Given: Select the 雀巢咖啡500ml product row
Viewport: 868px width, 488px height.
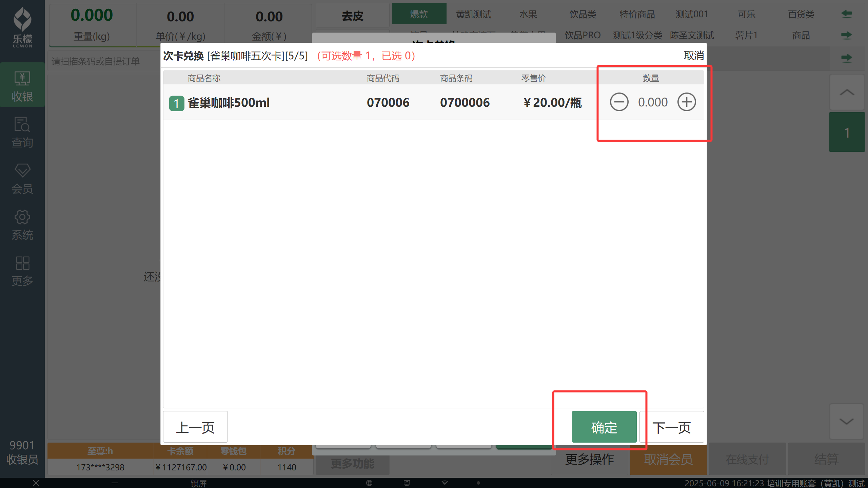Looking at the screenshot, I should point(433,102).
